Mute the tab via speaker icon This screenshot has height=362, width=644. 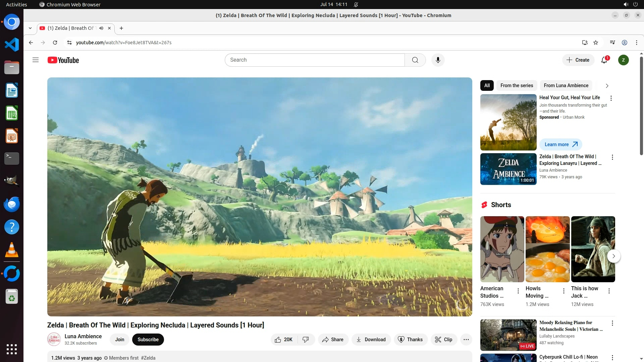101,28
